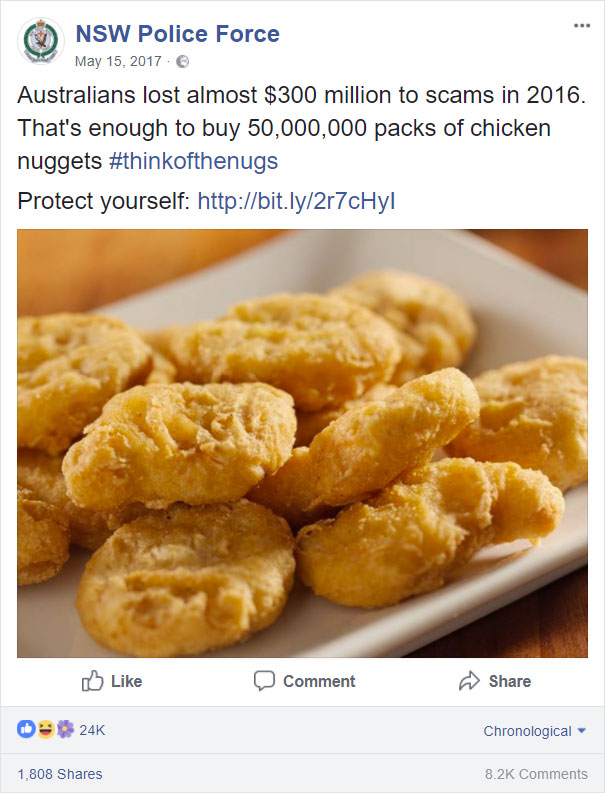Expand sort options using Chronological arrow
605x793 pixels.
coord(581,731)
